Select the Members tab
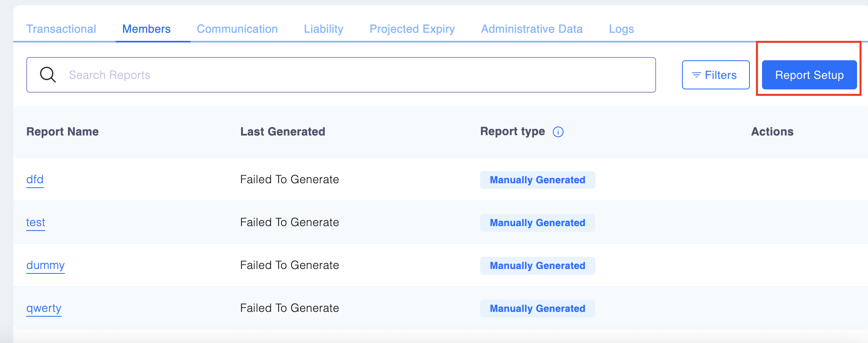This screenshot has width=868, height=343. point(146,29)
